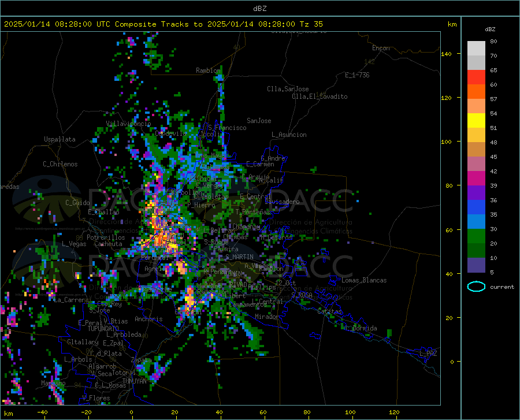Click the 'Catitas' map label
This screenshot has width=520, height=420.
click(x=329, y=311)
